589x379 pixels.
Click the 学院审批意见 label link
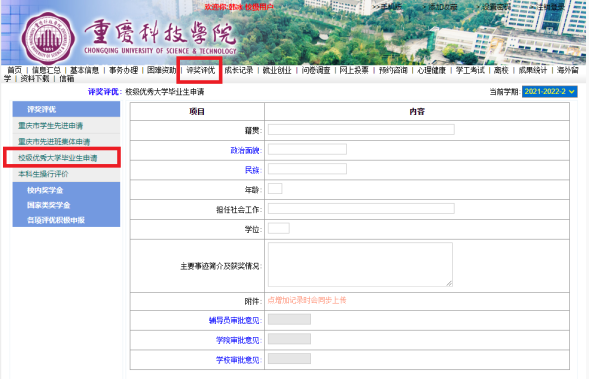click(x=238, y=340)
